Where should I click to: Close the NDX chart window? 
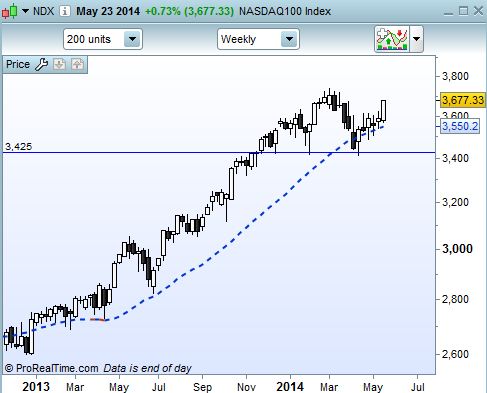click(478, 11)
